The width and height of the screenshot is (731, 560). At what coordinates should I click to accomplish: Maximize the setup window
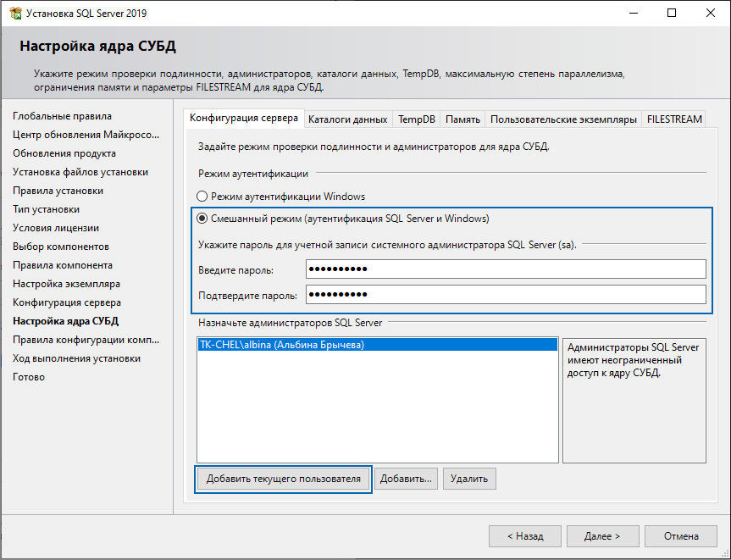672,13
